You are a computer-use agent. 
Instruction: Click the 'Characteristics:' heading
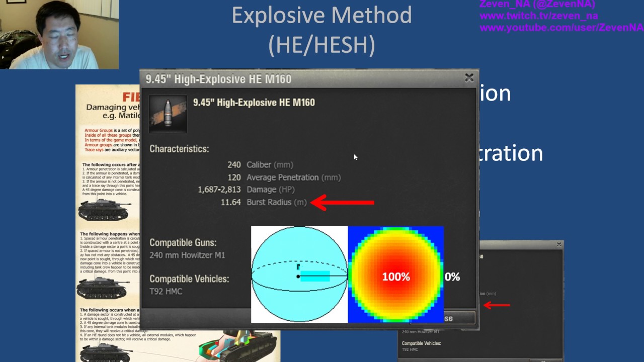(179, 149)
